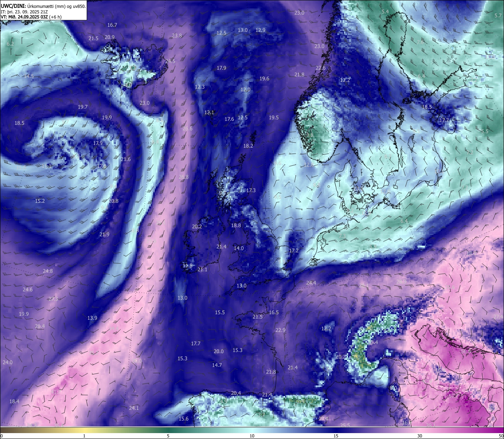504x439 pixels.
Task: Click the value 20.9 near Iceland
Action: pos(109,37)
